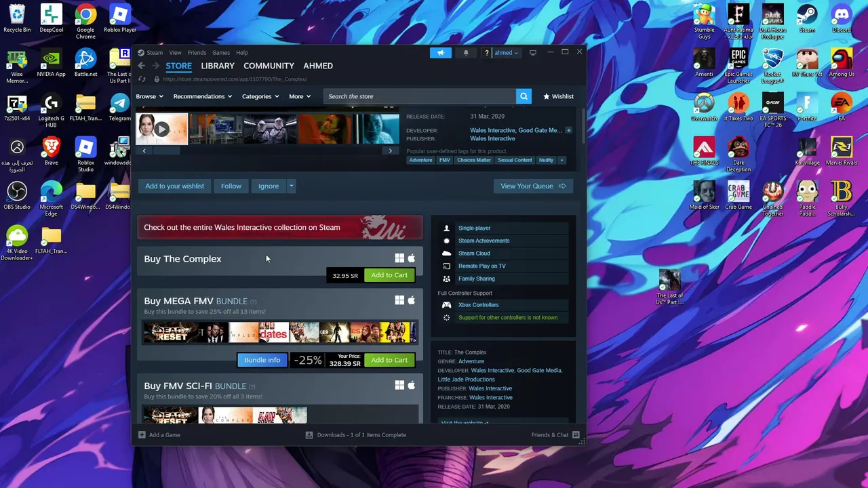This screenshot has width=868, height=488.
Task: Open Google Chrome desktop shortcut
Action: (x=85, y=20)
